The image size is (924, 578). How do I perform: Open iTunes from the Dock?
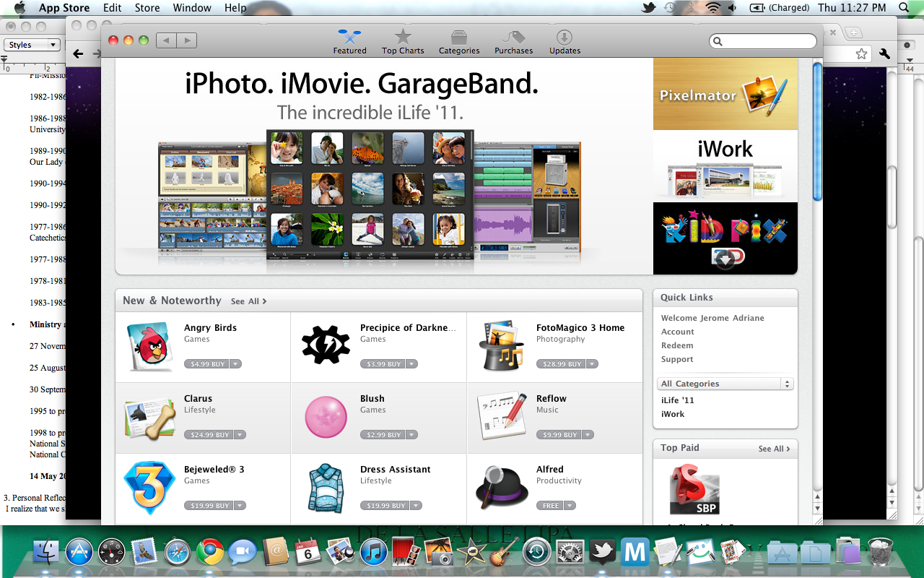(375, 552)
